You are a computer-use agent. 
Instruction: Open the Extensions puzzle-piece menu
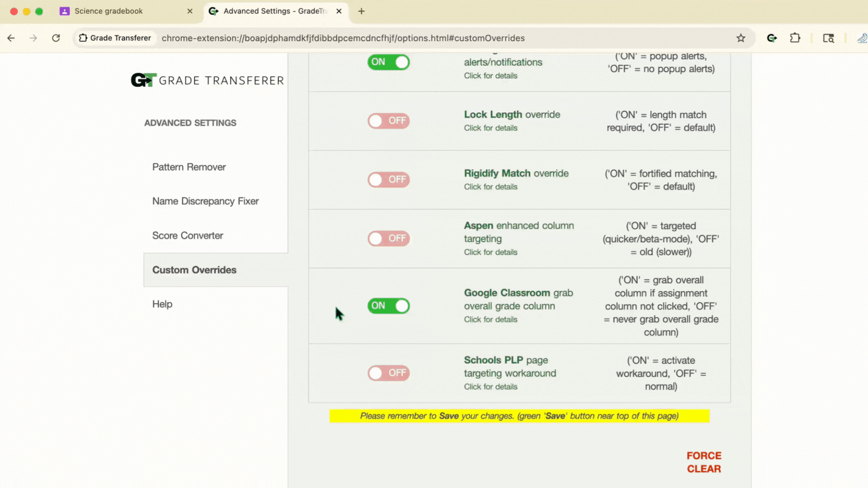pos(795,38)
